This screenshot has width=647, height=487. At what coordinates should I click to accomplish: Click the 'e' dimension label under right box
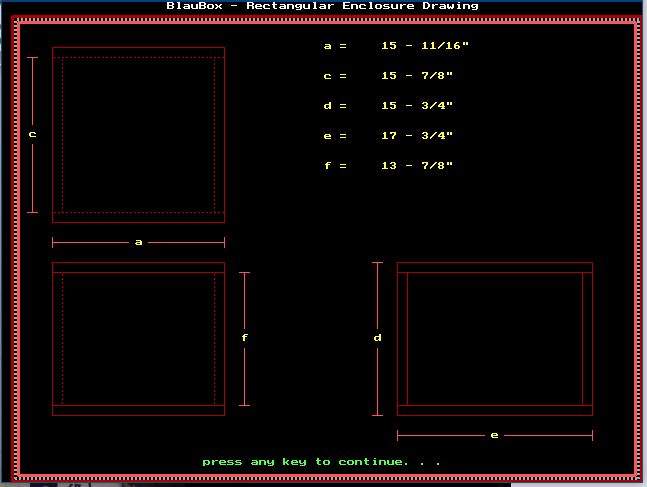(494, 435)
